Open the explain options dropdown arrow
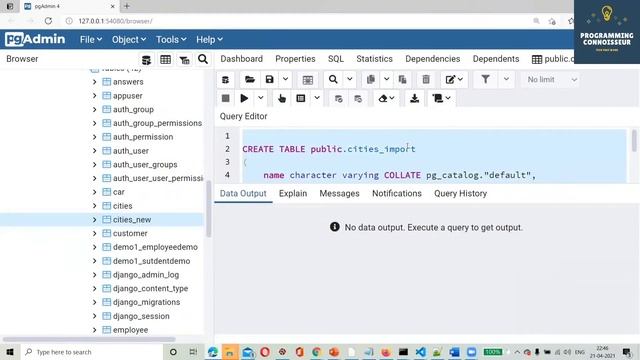Viewport: 640px width, 360px height. click(317, 98)
